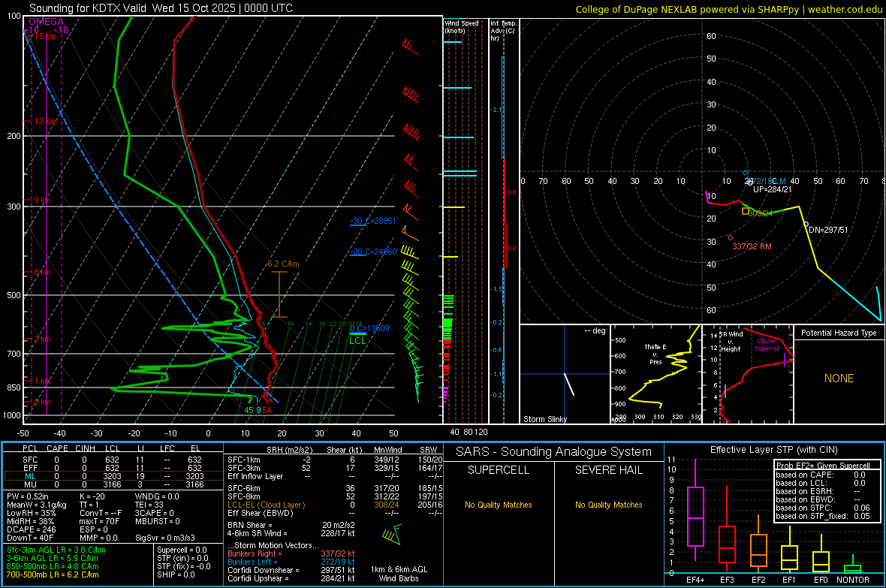Click the SUPERCELL column heading
This screenshot has height=588, width=886.
[x=499, y=470]
